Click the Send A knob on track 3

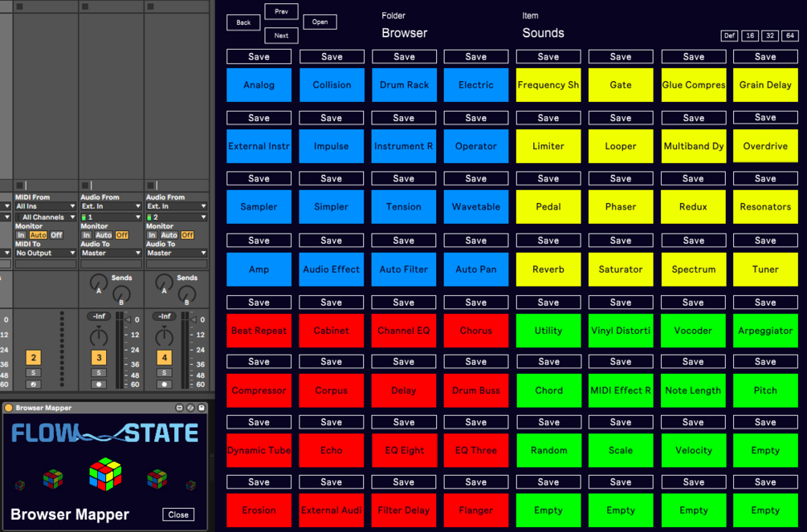[98, 282]
